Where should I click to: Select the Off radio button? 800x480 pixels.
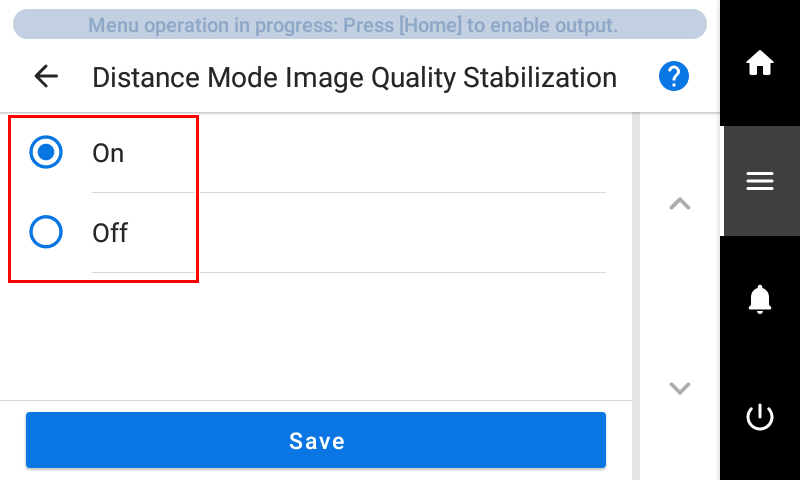click(x=46, y=232)
